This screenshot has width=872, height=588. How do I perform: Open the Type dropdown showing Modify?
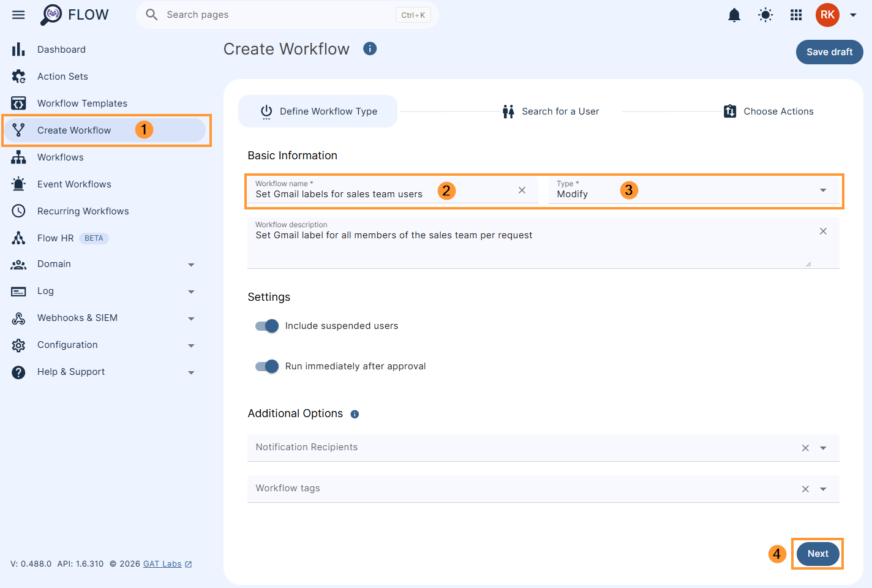point(694,190)
